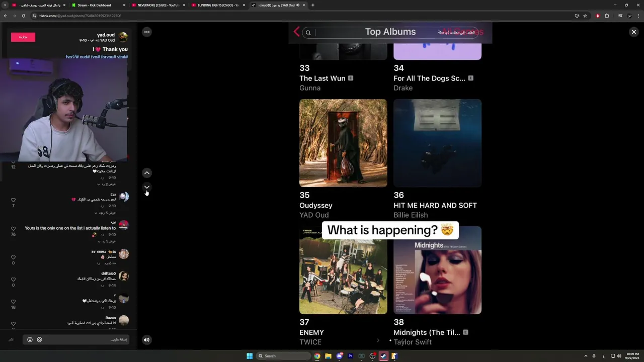Open the driftale0 commenter avatar
This screenshot has width=644, height=362.
click(123, 276)
